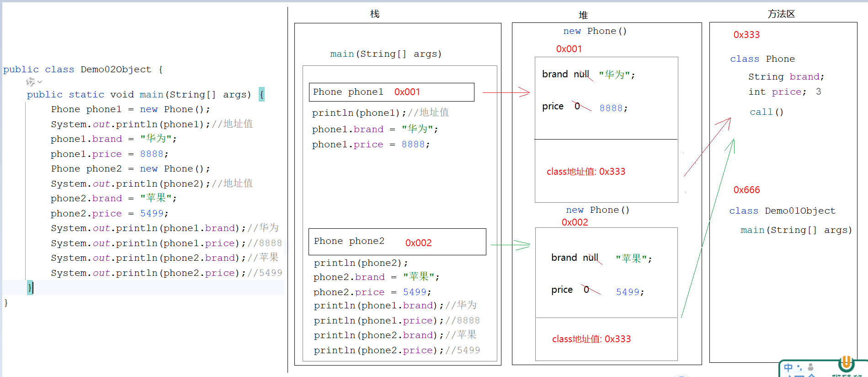
Task: Click the red arrowhead pointing to heap object 0x001
Action: click(524, 92)
